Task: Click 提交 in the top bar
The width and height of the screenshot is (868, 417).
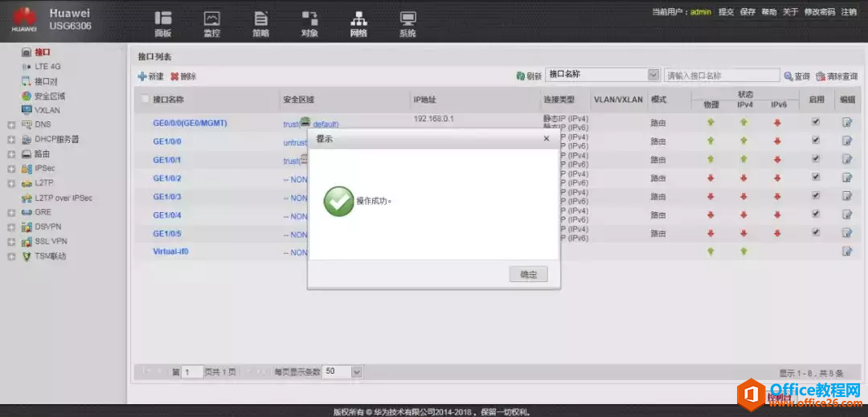Action: pos(727,11)
